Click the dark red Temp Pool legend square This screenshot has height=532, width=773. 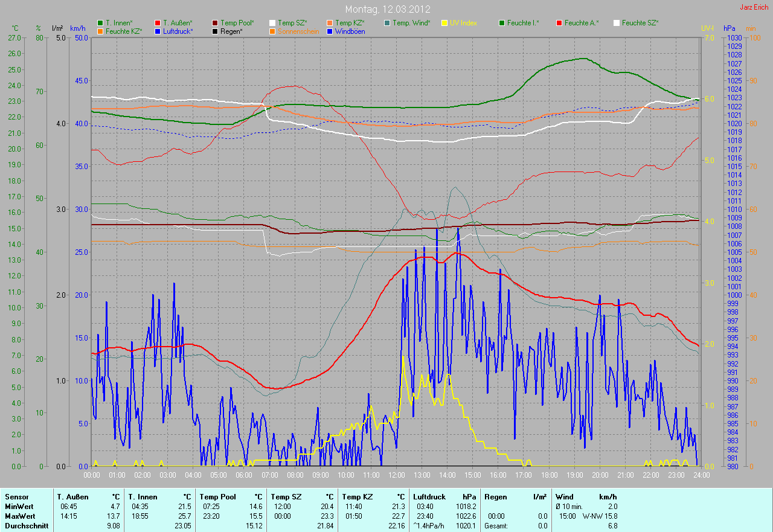click(215, 23)
